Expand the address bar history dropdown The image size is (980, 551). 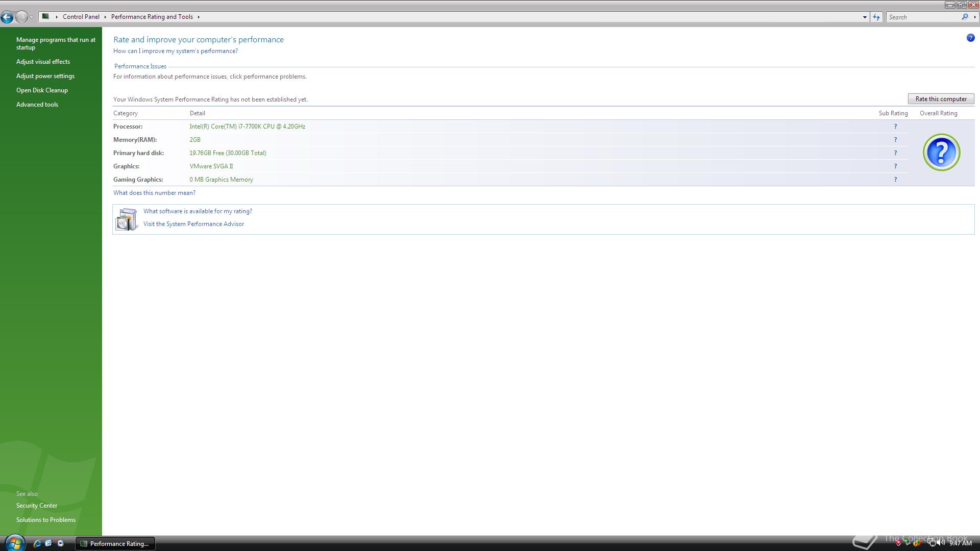pos(865,17)
